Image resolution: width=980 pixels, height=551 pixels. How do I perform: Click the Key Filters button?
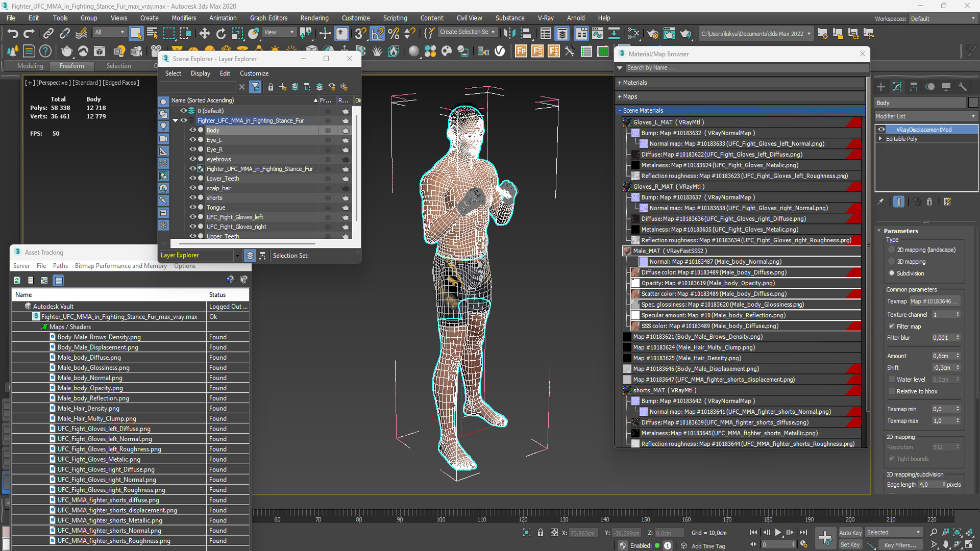[900, 545]
